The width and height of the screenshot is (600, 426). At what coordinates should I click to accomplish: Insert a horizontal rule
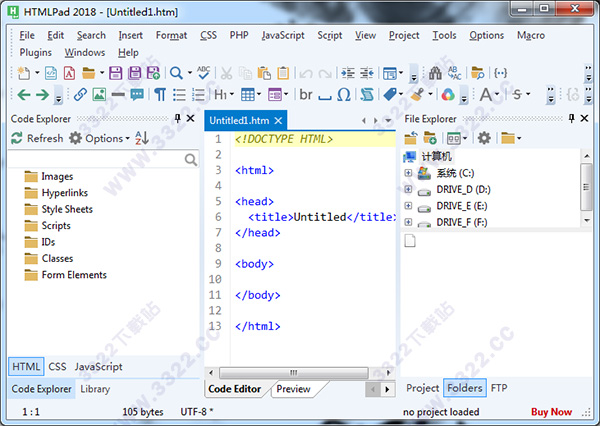(x=118, y=94)
